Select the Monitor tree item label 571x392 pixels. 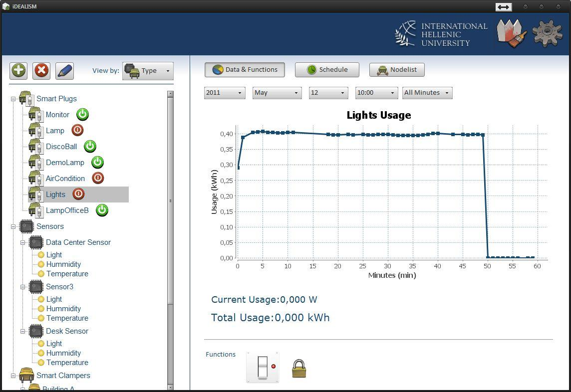point(57,115)
